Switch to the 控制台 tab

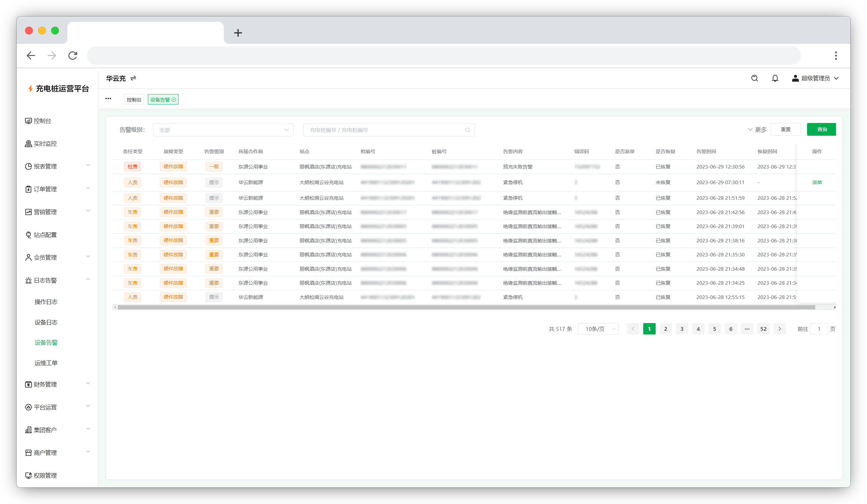click(x=134, y=100)
